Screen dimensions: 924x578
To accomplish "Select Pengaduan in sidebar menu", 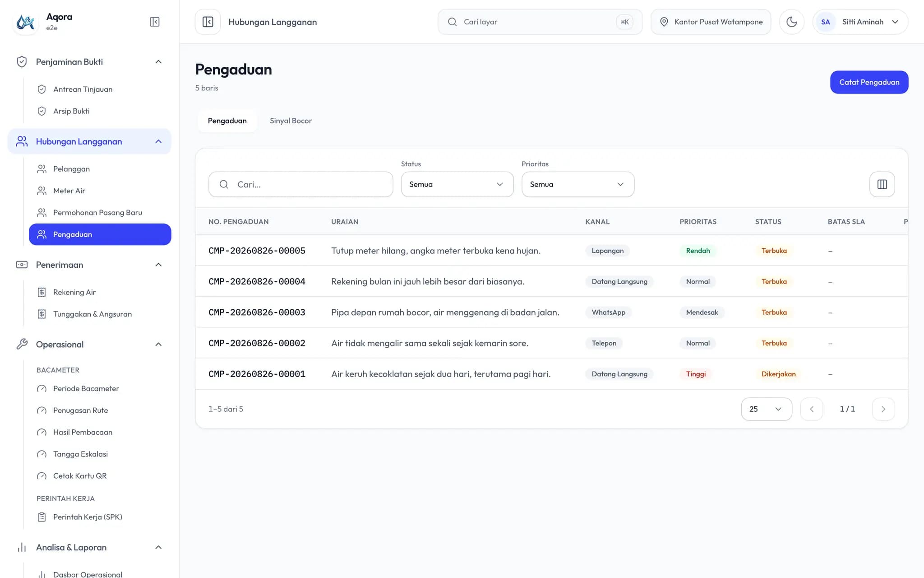I will pos(100,234).
